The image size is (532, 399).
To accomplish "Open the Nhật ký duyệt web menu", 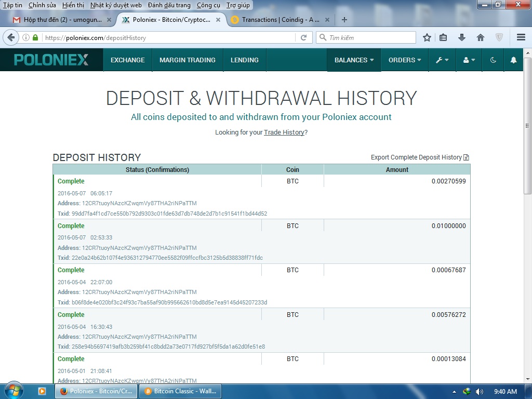I will coord(116,5).
